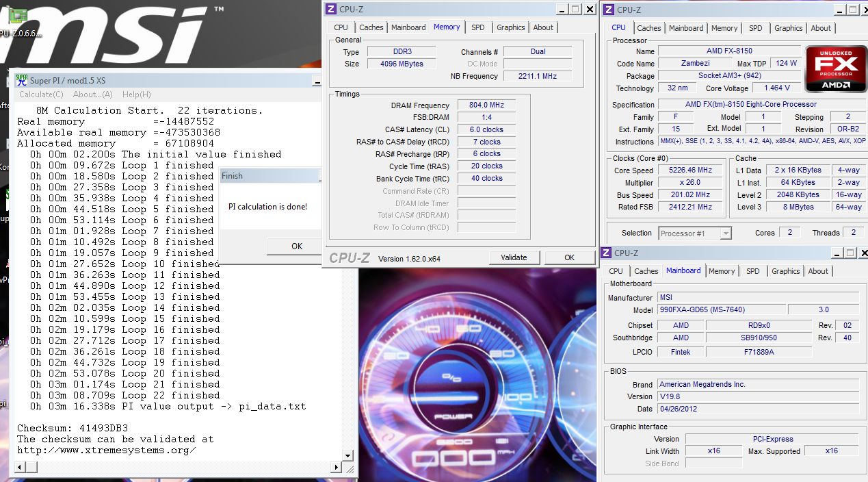Select the Graphics tab in the Mainboard window
Screen dimensions: 868x482
[785, 271]
